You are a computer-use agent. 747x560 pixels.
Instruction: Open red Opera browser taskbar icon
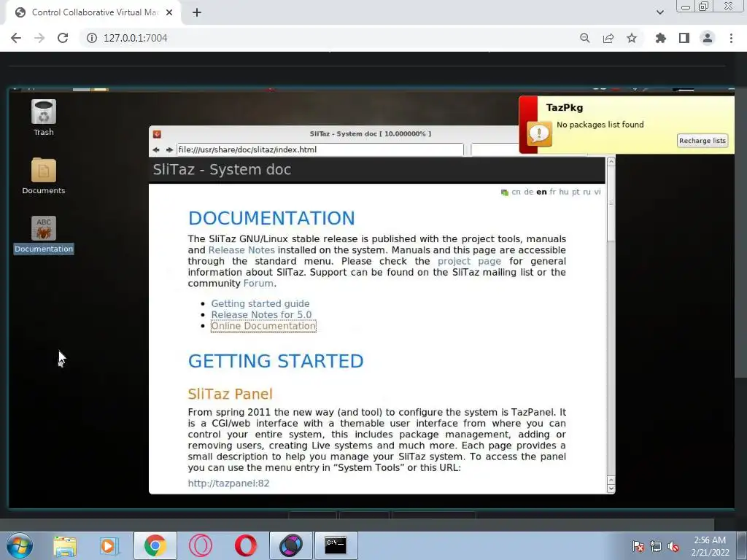pos(246,545)
